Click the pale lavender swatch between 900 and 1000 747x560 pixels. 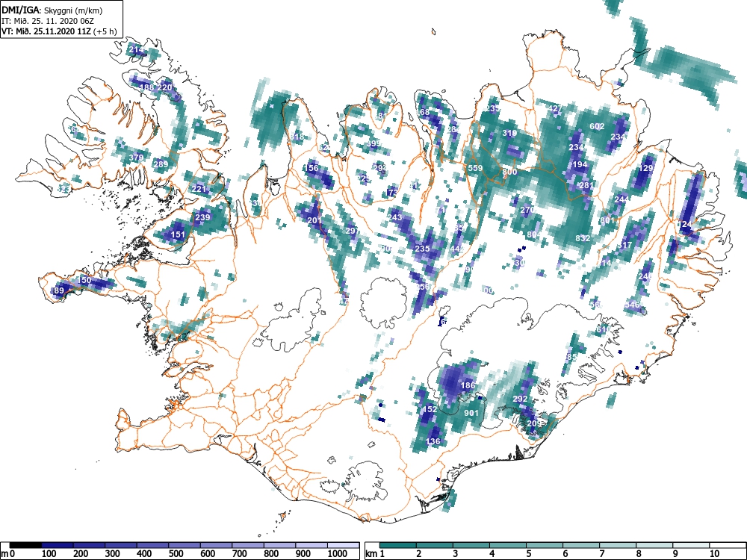point(311,545)
